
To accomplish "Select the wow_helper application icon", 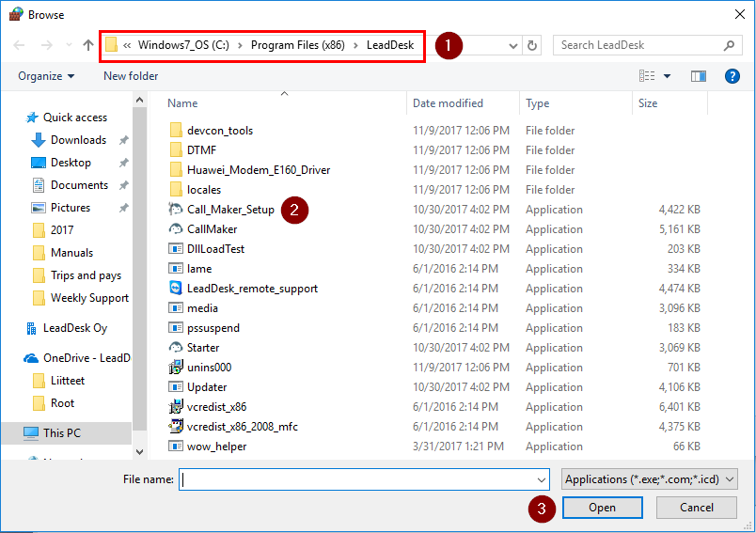I will (176, 447).
